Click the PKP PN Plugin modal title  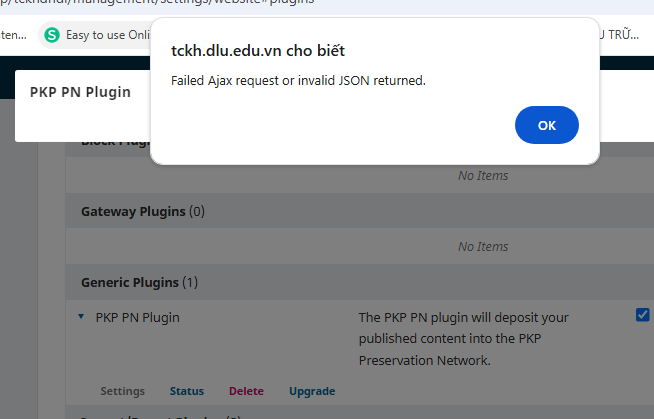click(x=80, y=92)
